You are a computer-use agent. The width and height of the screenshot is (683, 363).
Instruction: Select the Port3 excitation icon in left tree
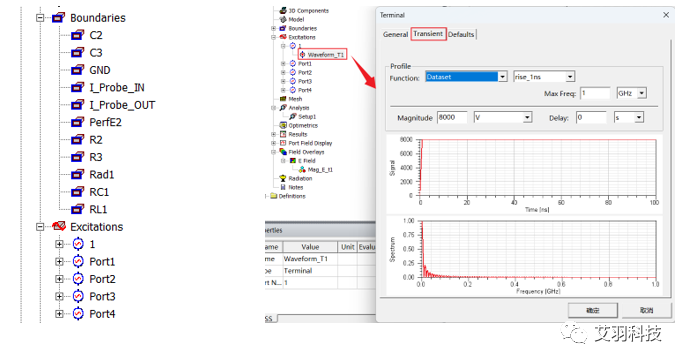(x=78, y=296)
